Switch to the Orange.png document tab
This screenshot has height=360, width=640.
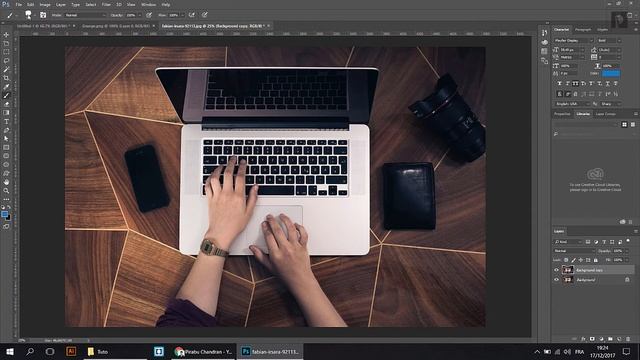click(x=116, y=26)
